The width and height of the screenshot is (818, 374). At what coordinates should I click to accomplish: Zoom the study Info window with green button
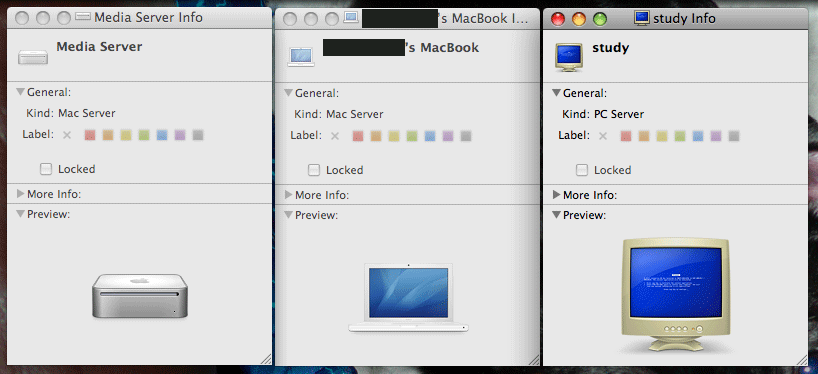[x=600, y=19]
